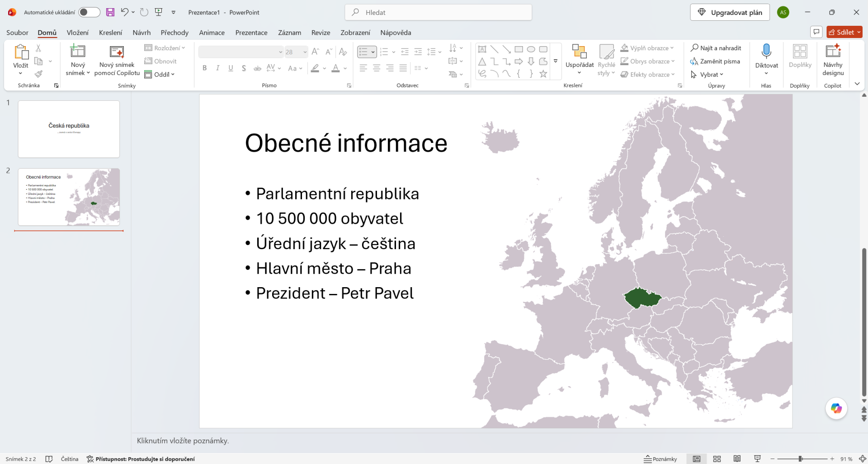Click the text highlight color button

(315, 68)
